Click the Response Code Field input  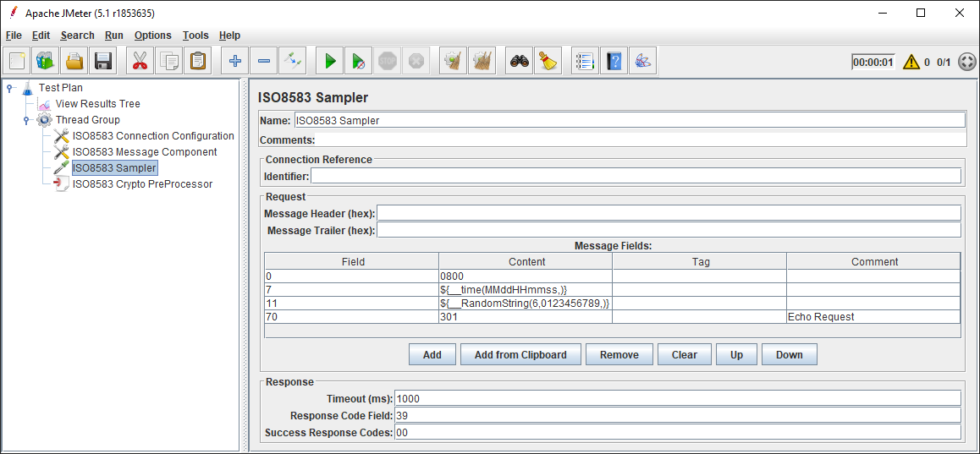(678, 415)
